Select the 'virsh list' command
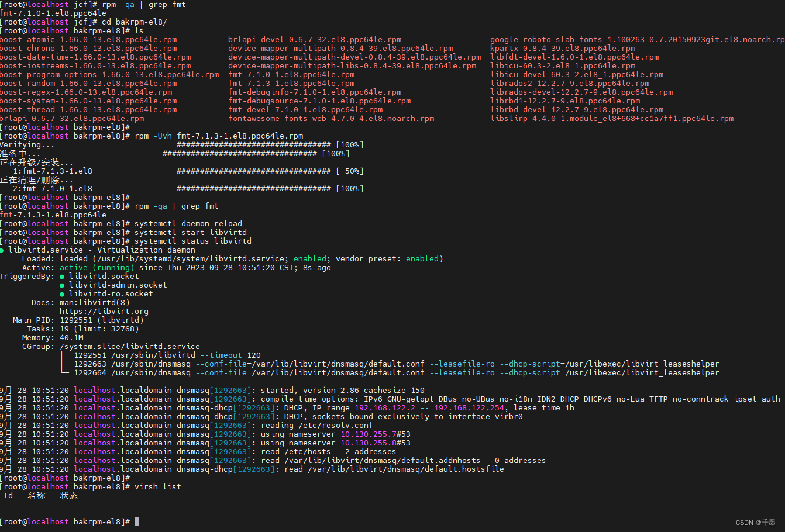785x532 pixels. pyautogui.click(x=158, y=487)
